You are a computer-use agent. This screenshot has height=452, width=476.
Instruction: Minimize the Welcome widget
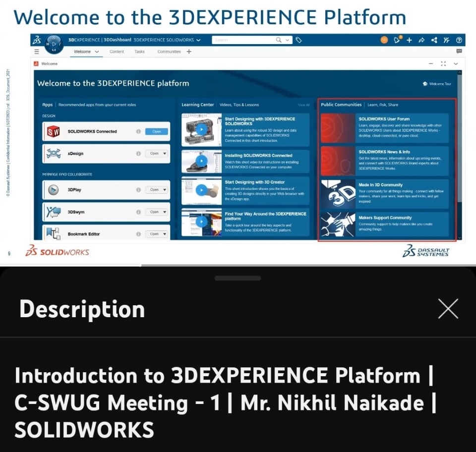(431, 64)
